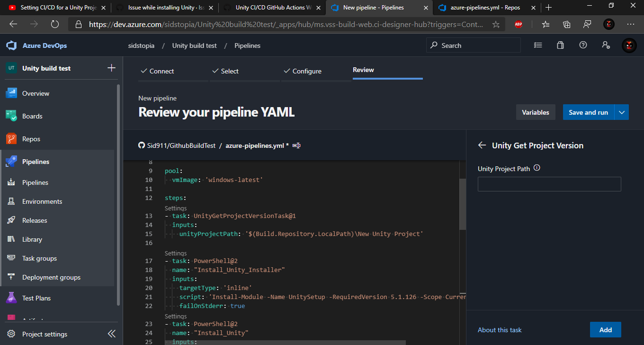Open the browser collections icon
Viewport: 644px width, 345px height.
(566, 24)
